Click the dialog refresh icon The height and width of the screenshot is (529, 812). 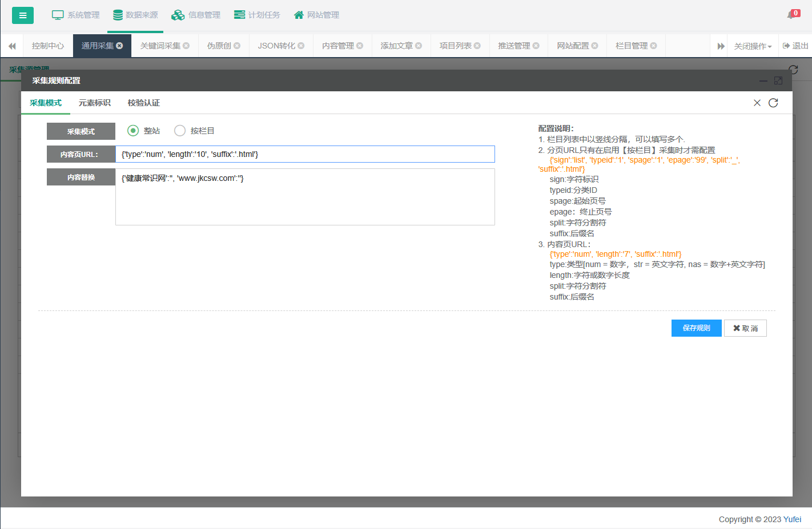tap(773, 103)
